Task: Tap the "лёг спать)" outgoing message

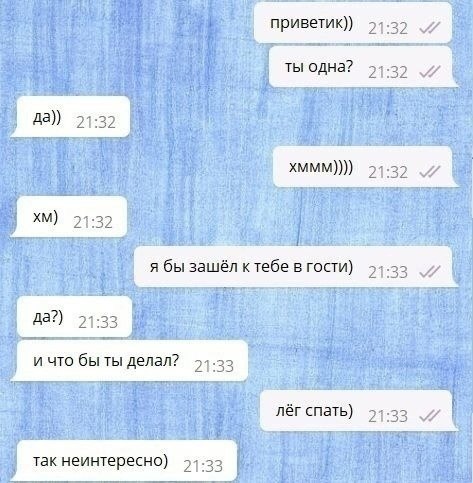Action: [358, 411]
